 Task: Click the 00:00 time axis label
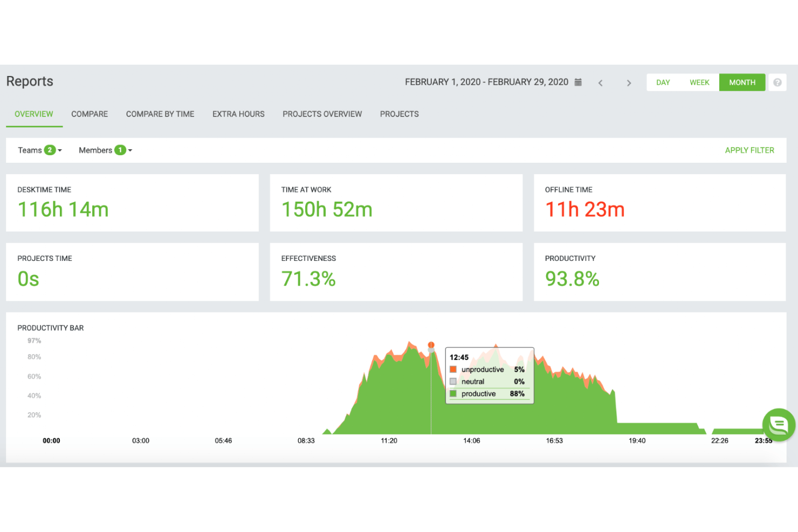pos(51,441)
